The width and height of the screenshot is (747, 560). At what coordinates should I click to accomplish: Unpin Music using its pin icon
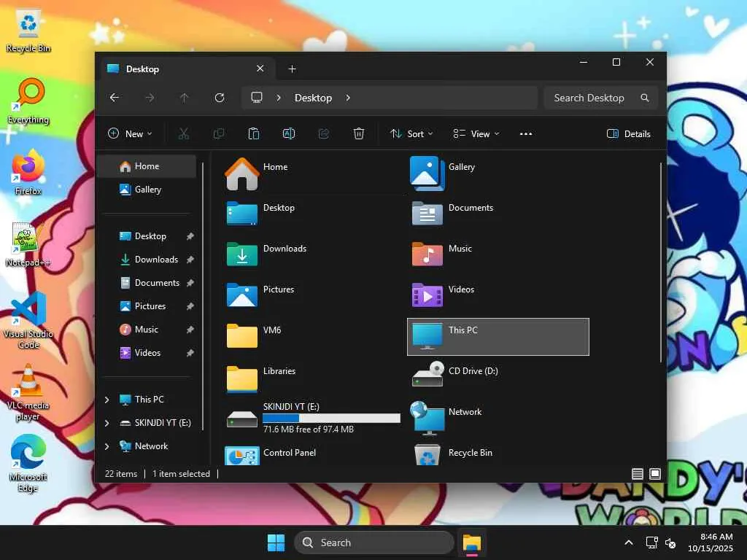click(x=190, y=330)
